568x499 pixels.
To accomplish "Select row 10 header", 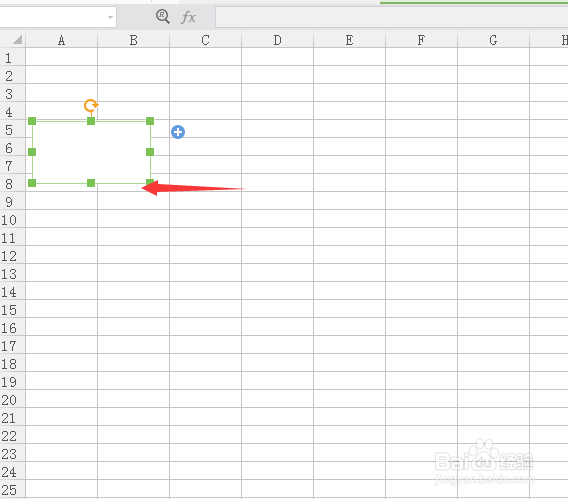I will 12,219.
